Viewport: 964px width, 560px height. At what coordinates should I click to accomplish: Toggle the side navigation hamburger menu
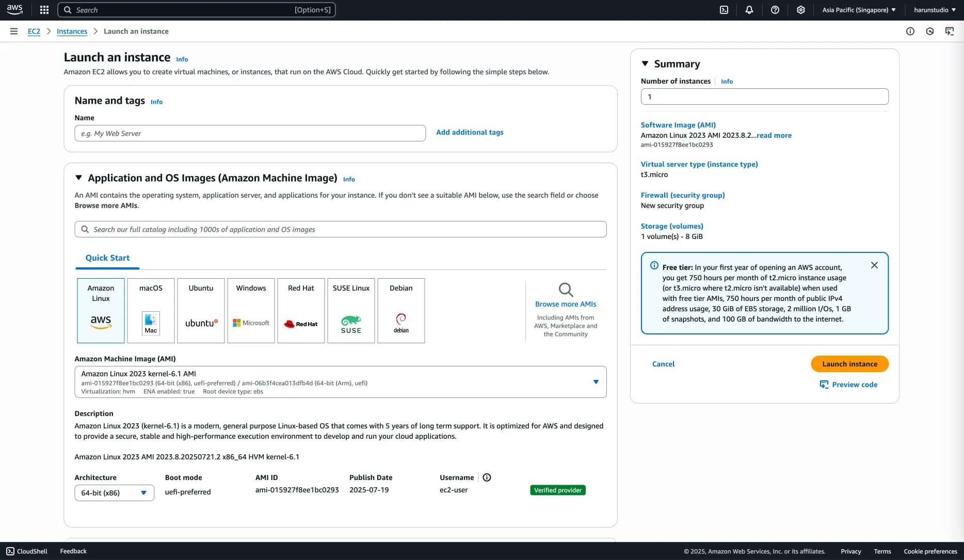coord(14,31)
